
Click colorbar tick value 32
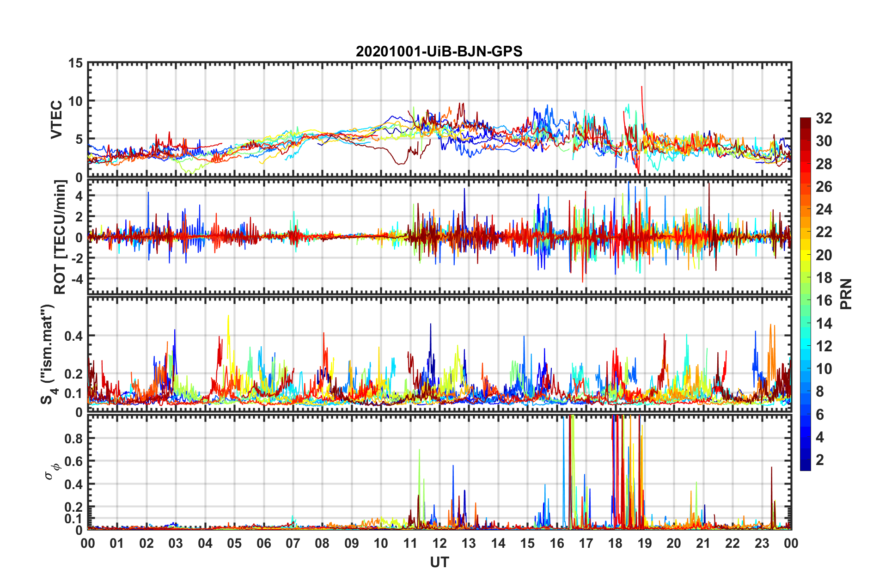point(824,118)
